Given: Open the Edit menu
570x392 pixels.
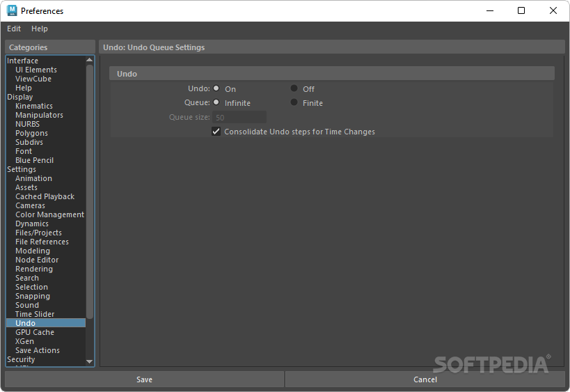Looking at the screenshot, I should 14,29.
